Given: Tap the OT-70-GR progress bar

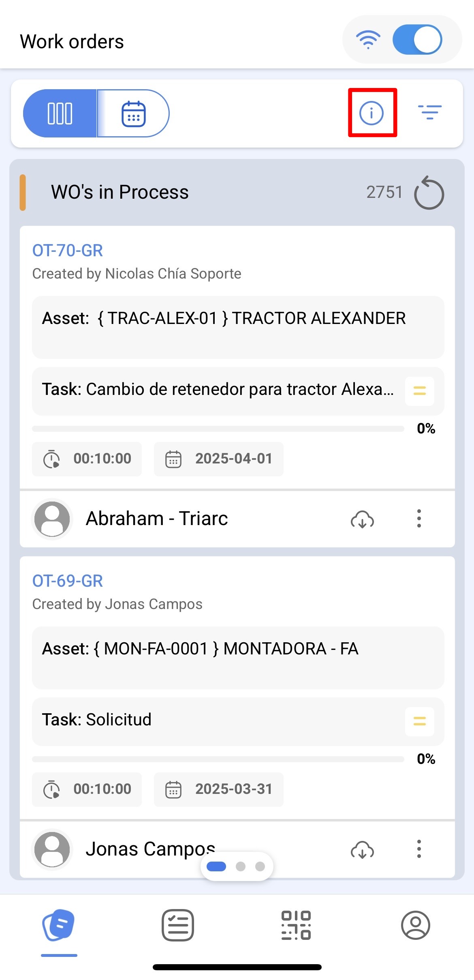Looking at the screenshot, I should tap(218, 429).
